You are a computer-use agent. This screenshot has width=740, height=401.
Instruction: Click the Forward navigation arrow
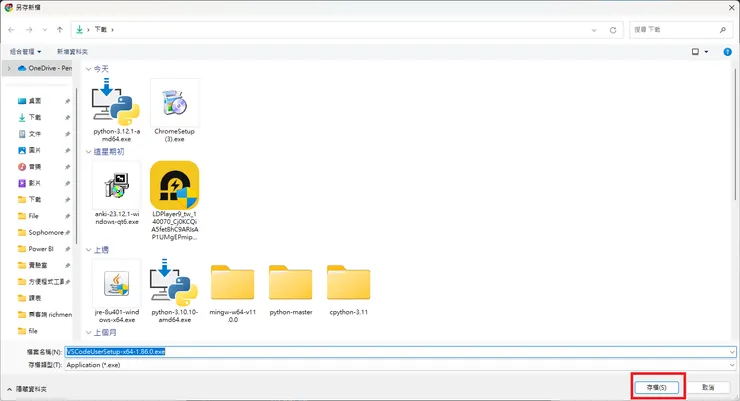[29, 30]
